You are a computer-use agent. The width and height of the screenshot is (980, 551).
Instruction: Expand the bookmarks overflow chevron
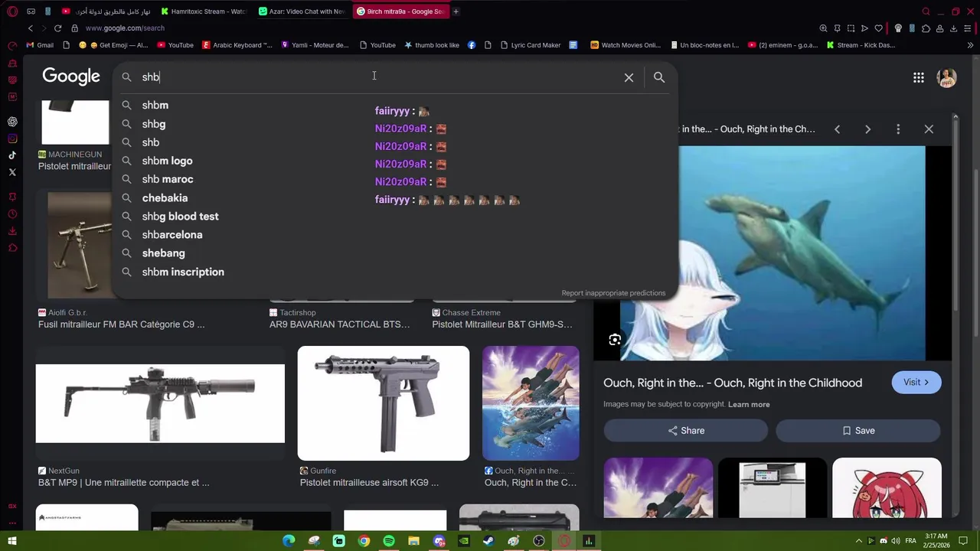click(971, 45)
